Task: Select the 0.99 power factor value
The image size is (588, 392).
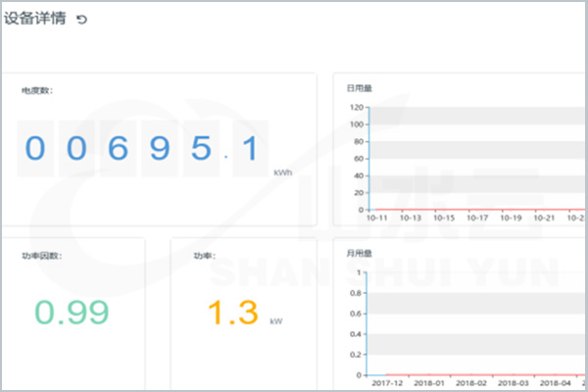Action: 72,313
